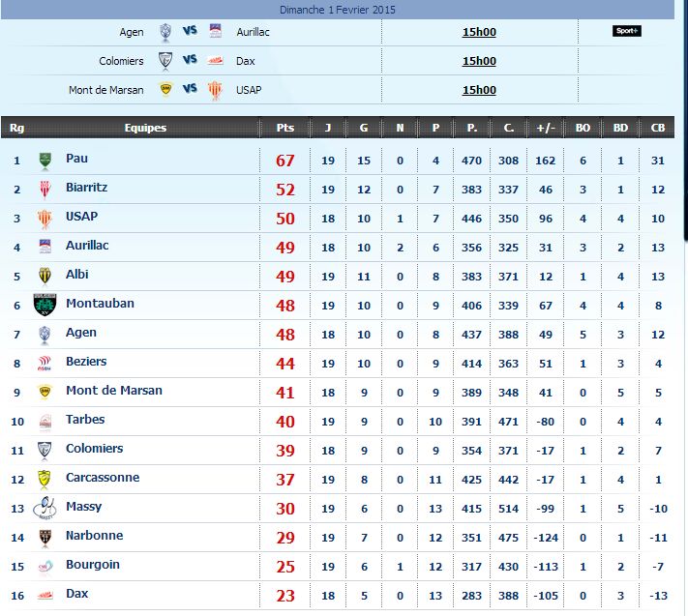The height and width of the screenshot is (616, 688).
Task: Click the Narbonne team logo
Action: 45,537
